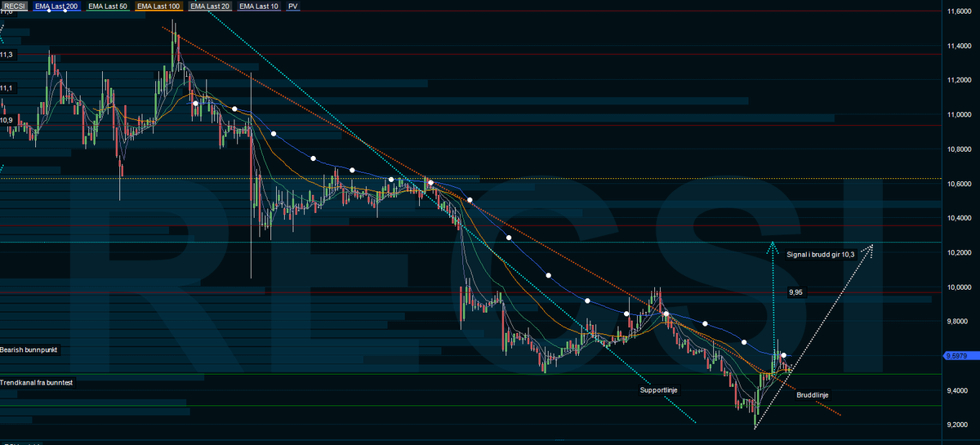Click the 10,8000 price axis label
The width and height of the screenshot is (980, 445).
[x=960, y=150]
